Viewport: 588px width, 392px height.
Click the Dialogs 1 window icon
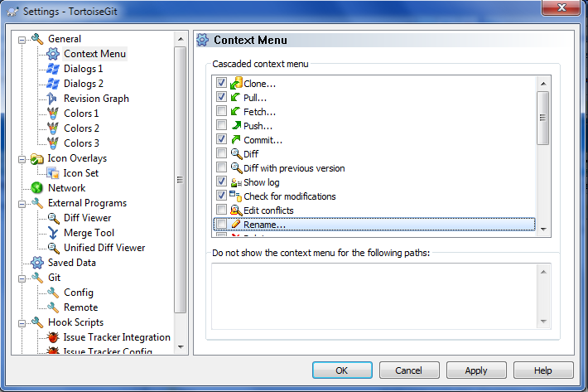pos(53,69)
